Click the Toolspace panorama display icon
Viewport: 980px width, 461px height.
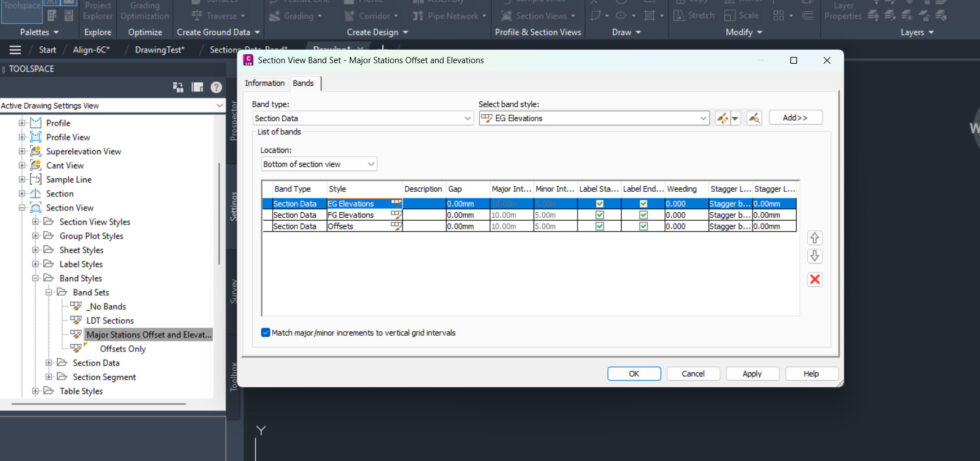[198, 88]
